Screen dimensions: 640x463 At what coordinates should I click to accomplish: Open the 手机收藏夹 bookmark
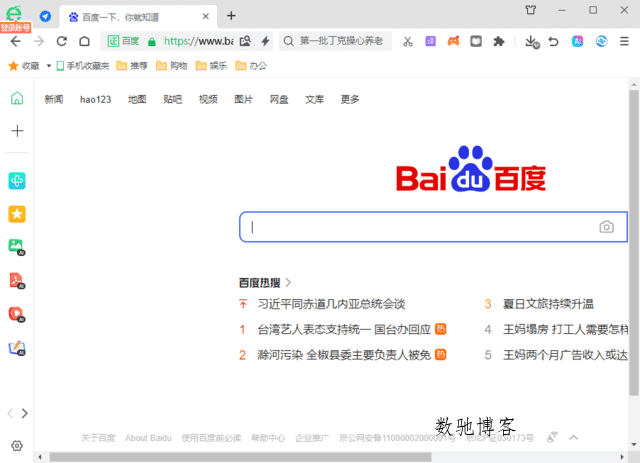click(x=83, y=66)
